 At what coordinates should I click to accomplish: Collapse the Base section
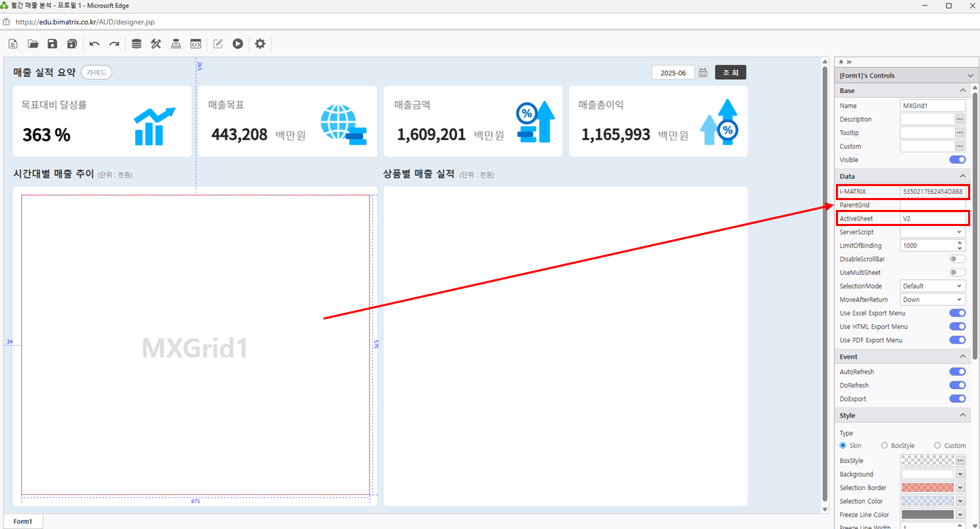pyautogui.click(x=963, y=91)
